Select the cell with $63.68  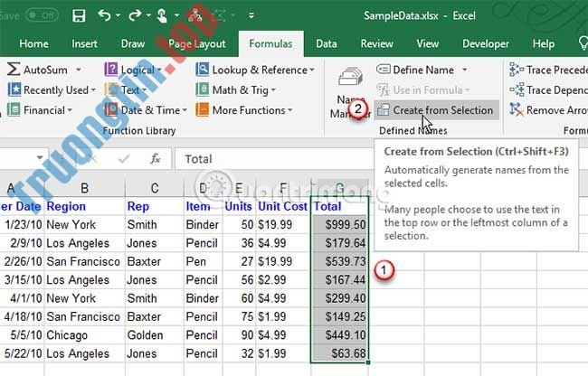(339, 353)
